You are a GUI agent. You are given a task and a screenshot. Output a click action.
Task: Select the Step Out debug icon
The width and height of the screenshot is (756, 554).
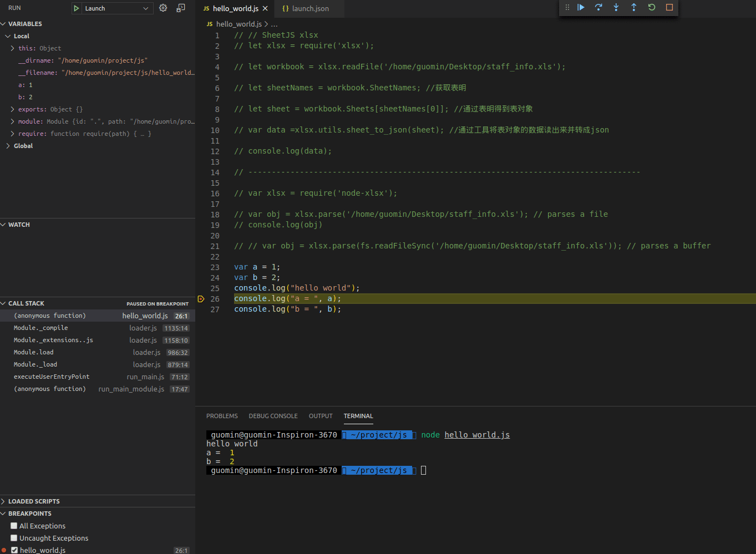[634, 8]
